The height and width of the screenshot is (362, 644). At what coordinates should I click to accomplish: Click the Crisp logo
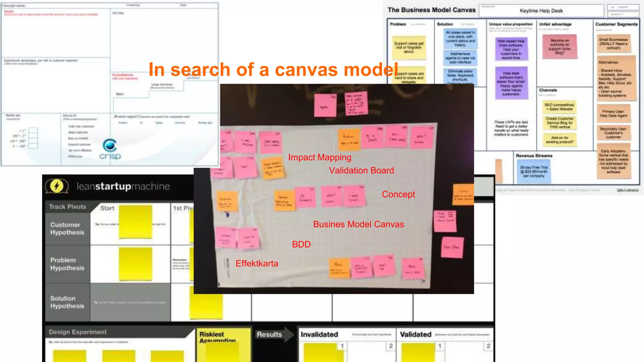point(110,149)
